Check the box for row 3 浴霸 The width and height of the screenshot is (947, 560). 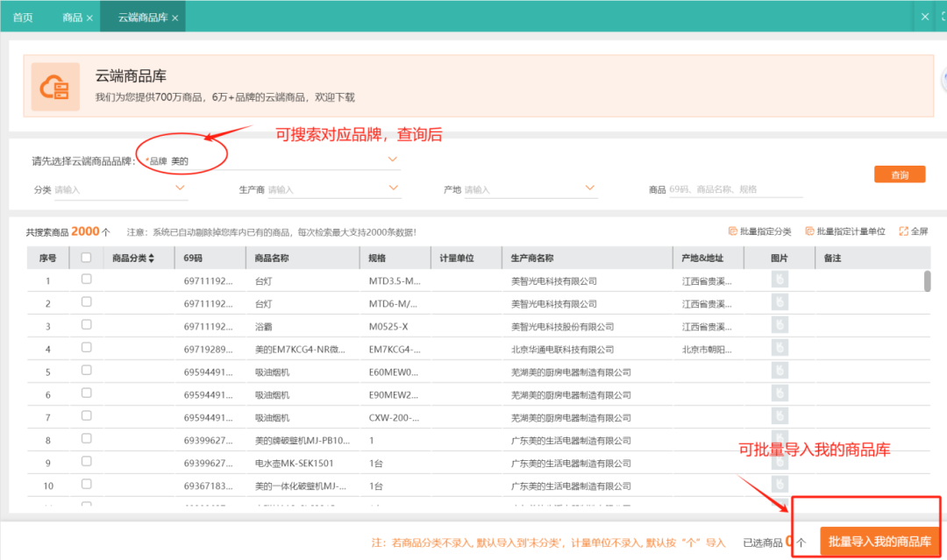[x=86, y=324]
